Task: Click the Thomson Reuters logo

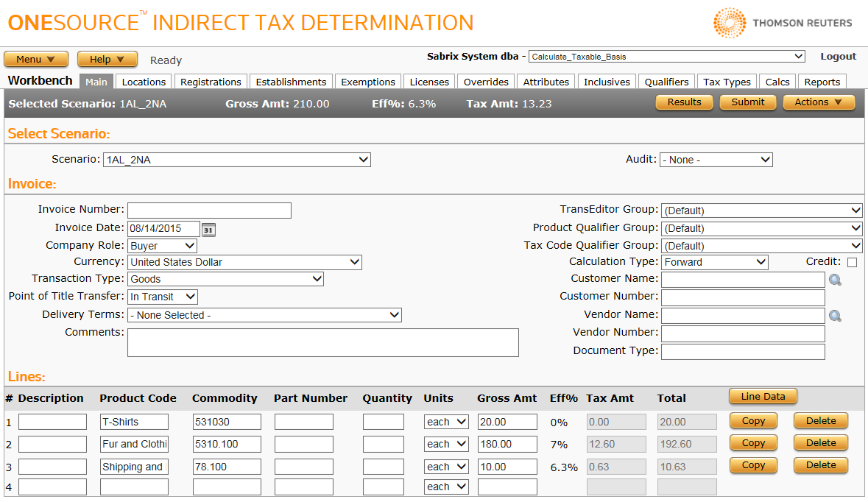Action: pos(783,23)
